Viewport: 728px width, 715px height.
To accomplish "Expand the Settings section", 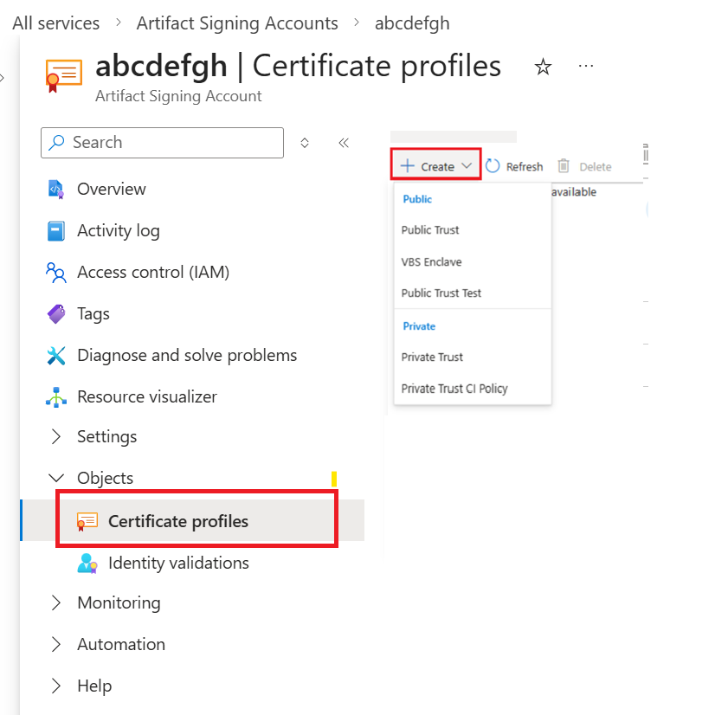I will tap(55, 436).
